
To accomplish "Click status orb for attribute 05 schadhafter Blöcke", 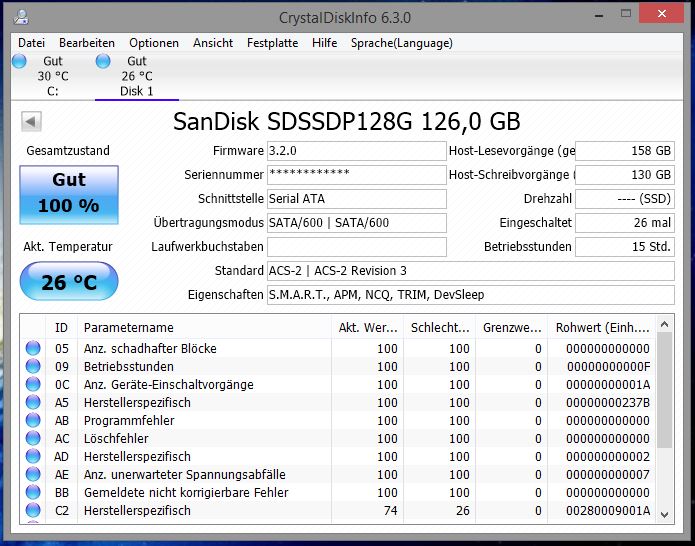I will [x=33, y=348].
